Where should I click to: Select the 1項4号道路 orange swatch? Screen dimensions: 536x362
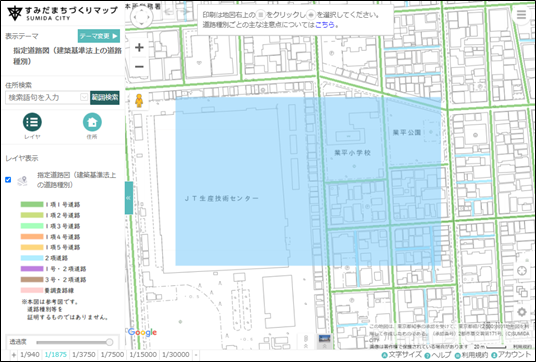[32, 237]
